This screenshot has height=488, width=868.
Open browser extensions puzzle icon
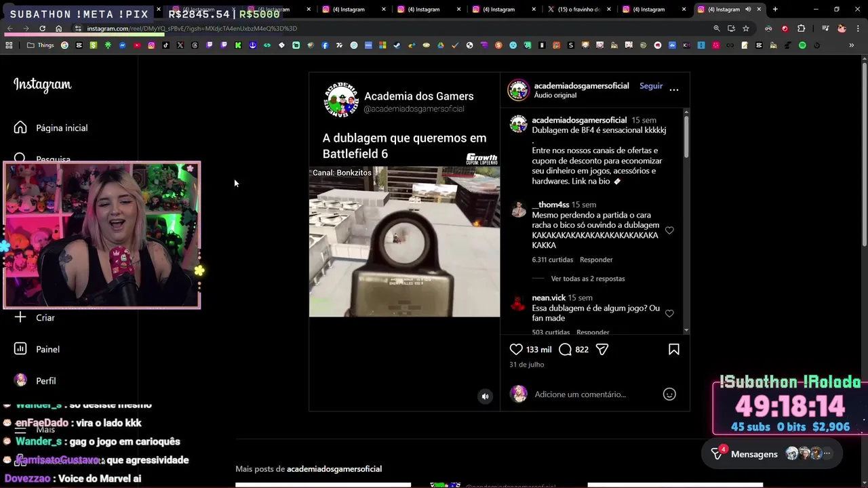(801, 28)
